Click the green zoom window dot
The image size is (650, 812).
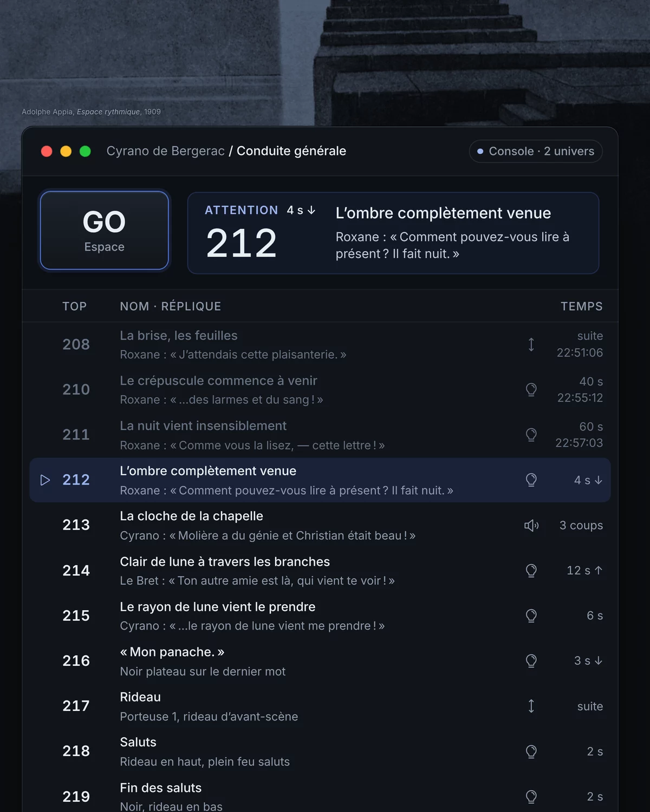[x=85, y=151]
